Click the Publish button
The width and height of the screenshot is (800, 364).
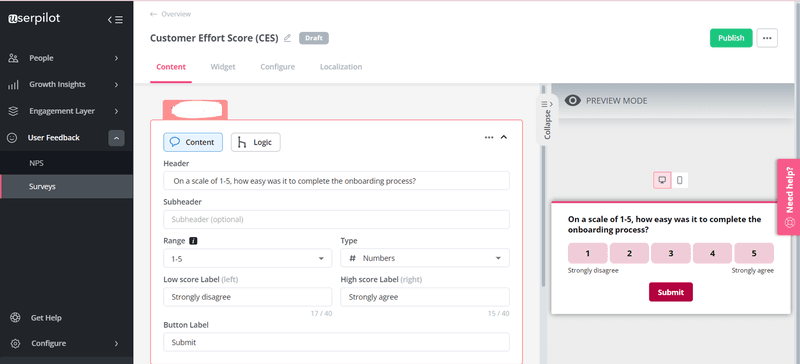(731, 38)
